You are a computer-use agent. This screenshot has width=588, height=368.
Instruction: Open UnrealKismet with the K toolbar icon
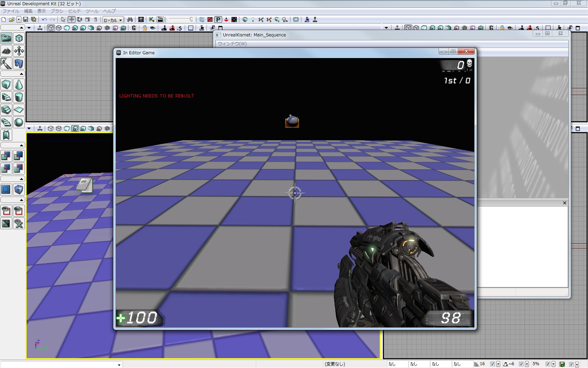(x=151, y=20)
